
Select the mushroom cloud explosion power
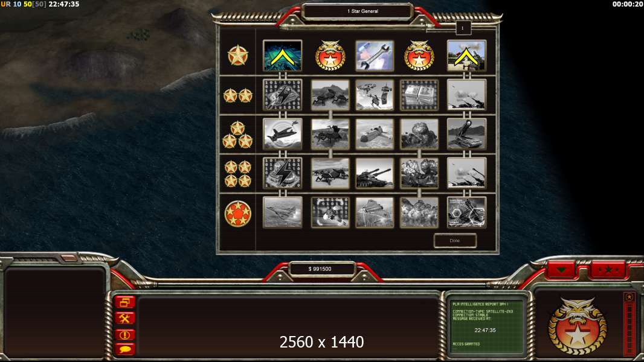[419, 134]
